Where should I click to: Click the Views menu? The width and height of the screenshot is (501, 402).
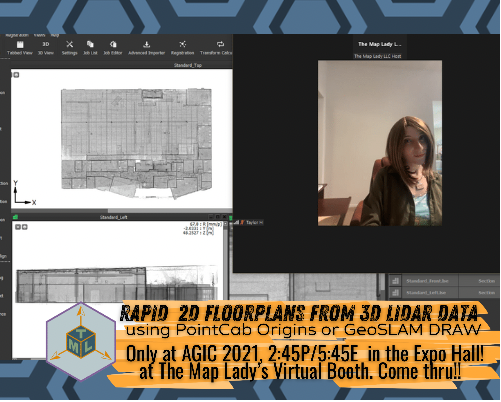click(39, 35)
